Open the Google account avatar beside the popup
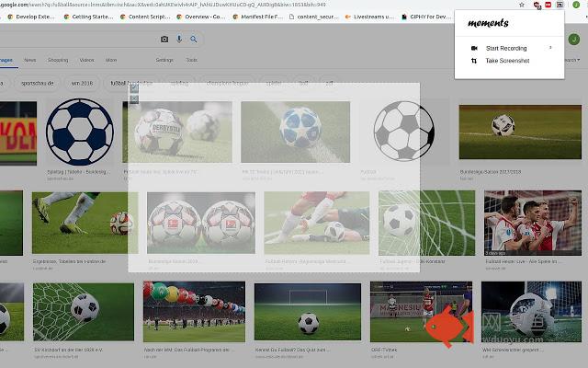588x368 pixels. (573, 39)
